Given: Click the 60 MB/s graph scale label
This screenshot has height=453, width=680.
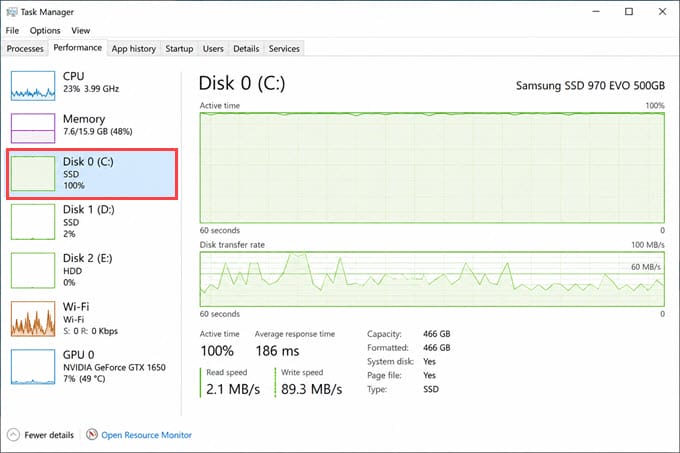Looking at the screenshot, I should (646, 267).
